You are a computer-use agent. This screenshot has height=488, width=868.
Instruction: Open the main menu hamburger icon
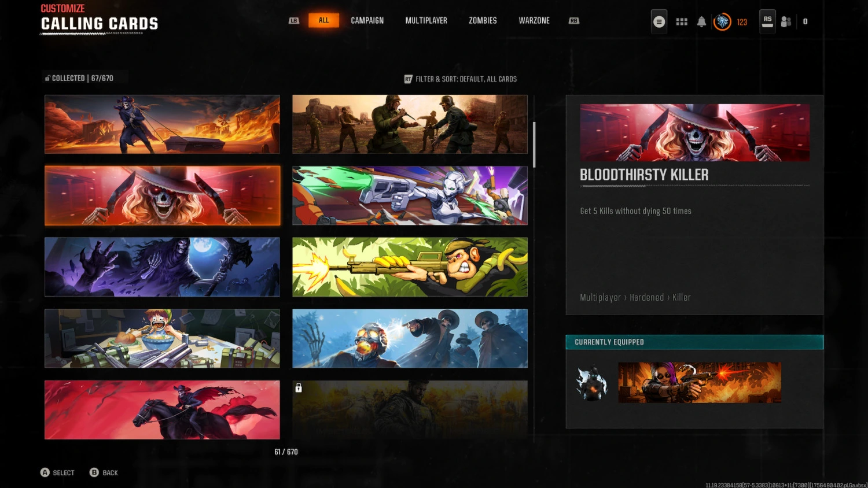click(x=659, y=22)
